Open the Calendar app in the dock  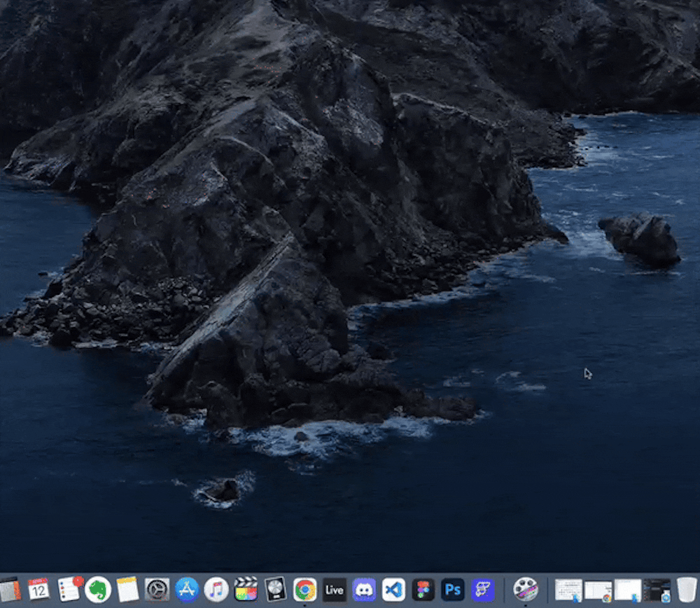pos(38,589)
